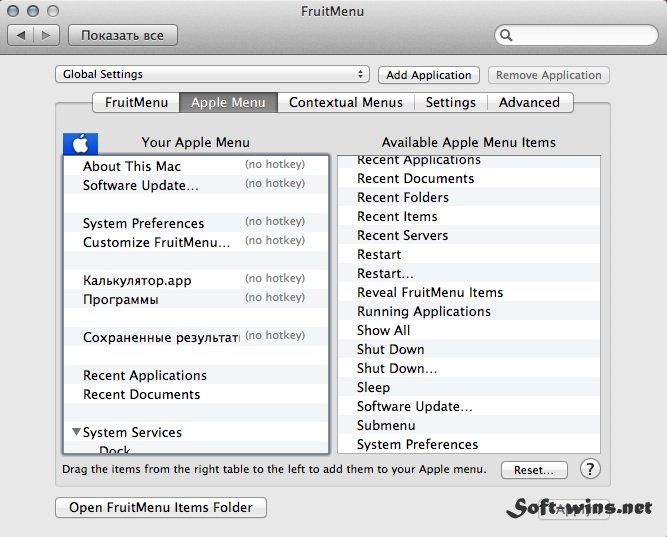Select the Apple Menu tab
The image size is (667, 537).
coord(228,103)
